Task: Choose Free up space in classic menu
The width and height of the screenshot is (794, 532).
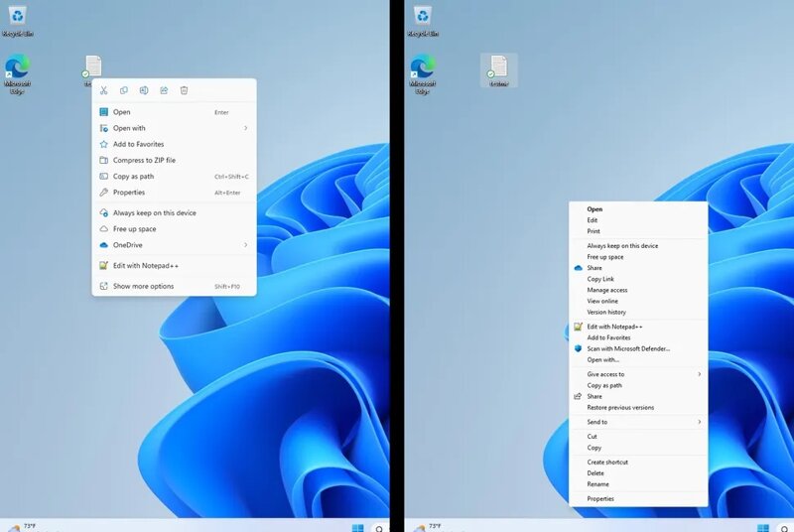Action: tap(638, 257)
